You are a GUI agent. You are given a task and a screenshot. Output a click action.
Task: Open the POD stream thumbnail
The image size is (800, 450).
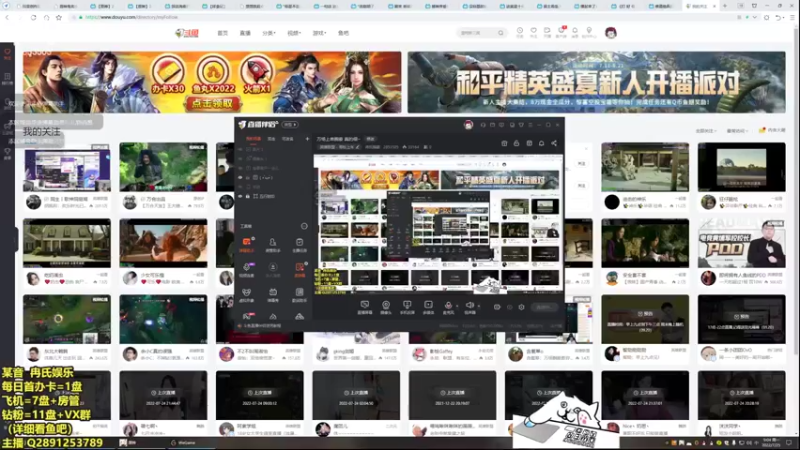point(741,244)
